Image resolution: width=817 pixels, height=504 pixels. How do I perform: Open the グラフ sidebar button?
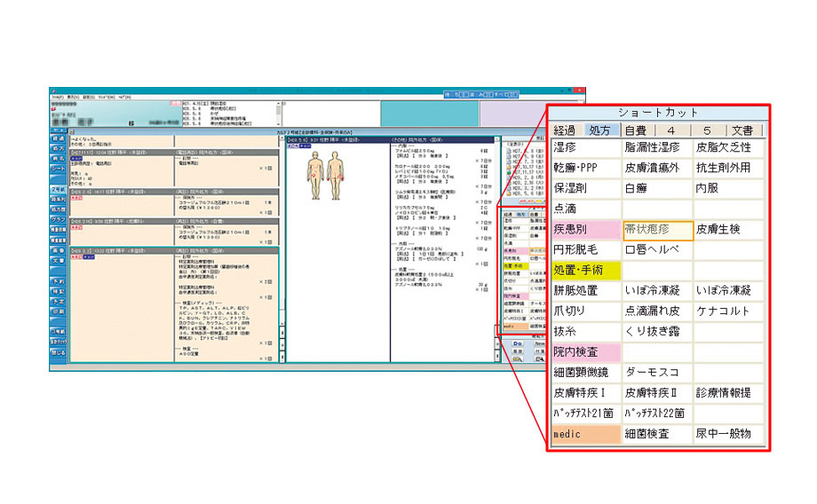[x=59, y=218]
